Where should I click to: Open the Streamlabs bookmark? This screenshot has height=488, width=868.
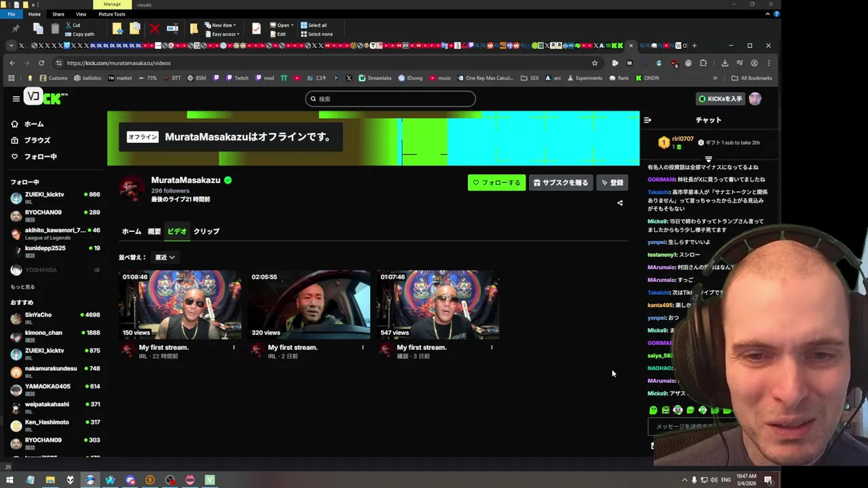pyautogui.click(x=375, y=78)
